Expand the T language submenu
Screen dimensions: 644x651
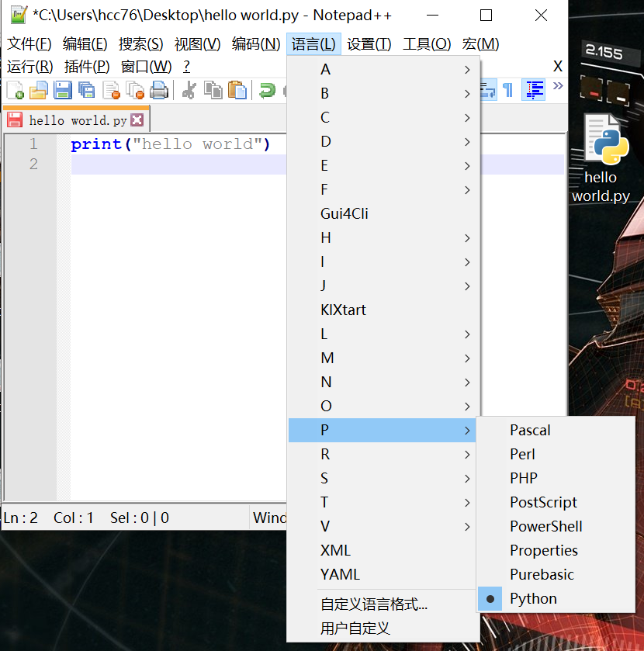click(x=382, y=502)
